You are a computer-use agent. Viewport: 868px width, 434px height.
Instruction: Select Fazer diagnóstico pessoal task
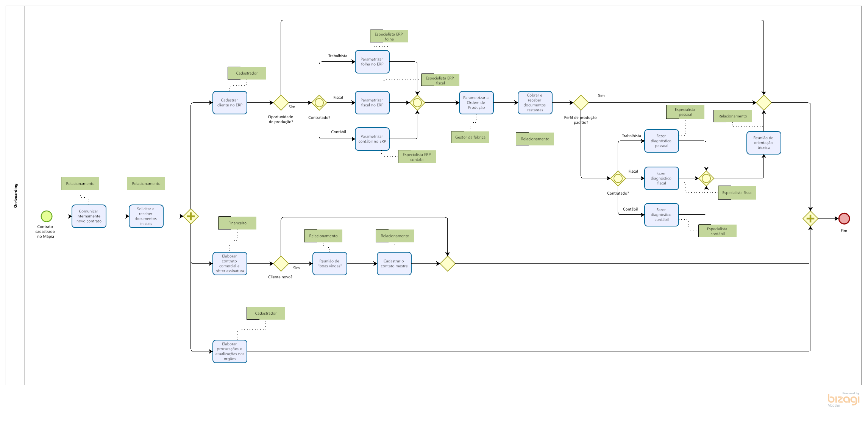(662, 141)
